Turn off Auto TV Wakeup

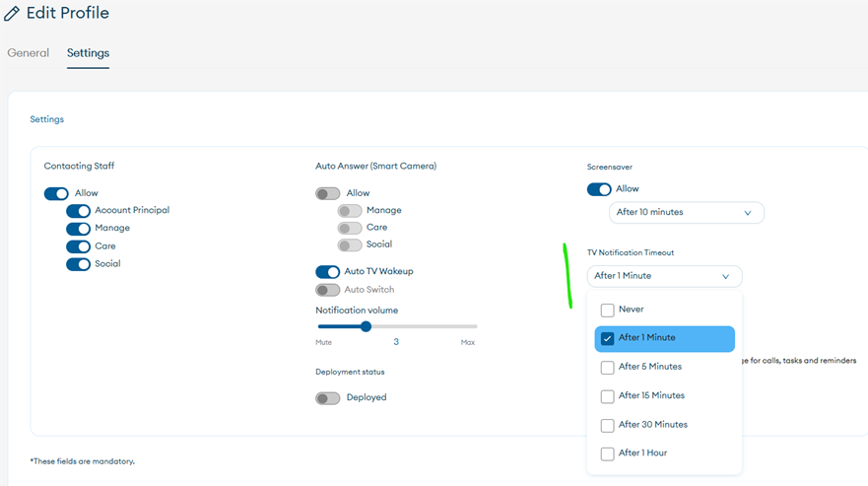pyautogui.click(x=327, y=272)
